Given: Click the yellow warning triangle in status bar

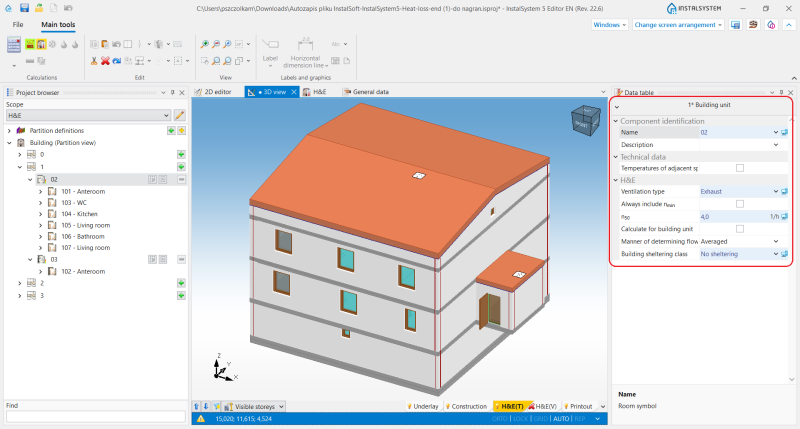Looking at the screenshot, I should (201, 419).
